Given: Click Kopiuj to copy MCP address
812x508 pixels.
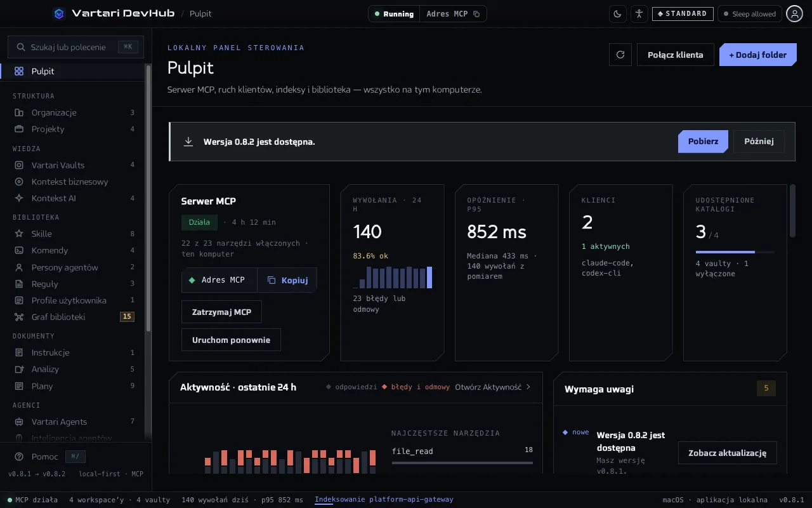Looking at the screenshot, I should pos(287,280).
